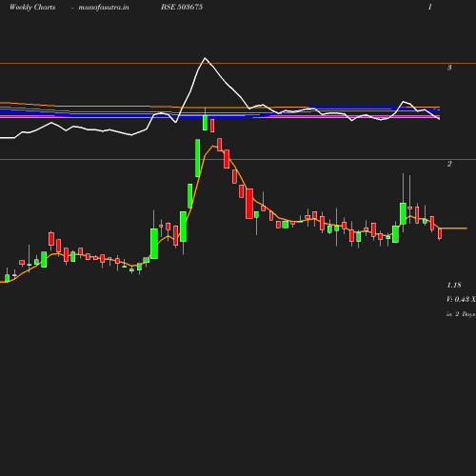This screenshot has height=476, width=476.
Task: Click the price axis label '2'
Action: click(x=449, y=164)
